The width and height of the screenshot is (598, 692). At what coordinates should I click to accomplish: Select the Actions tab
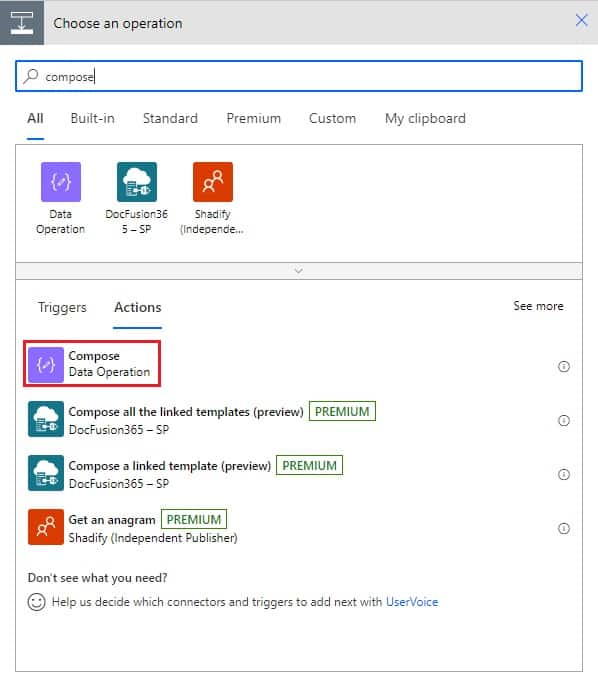coord(138,307)
